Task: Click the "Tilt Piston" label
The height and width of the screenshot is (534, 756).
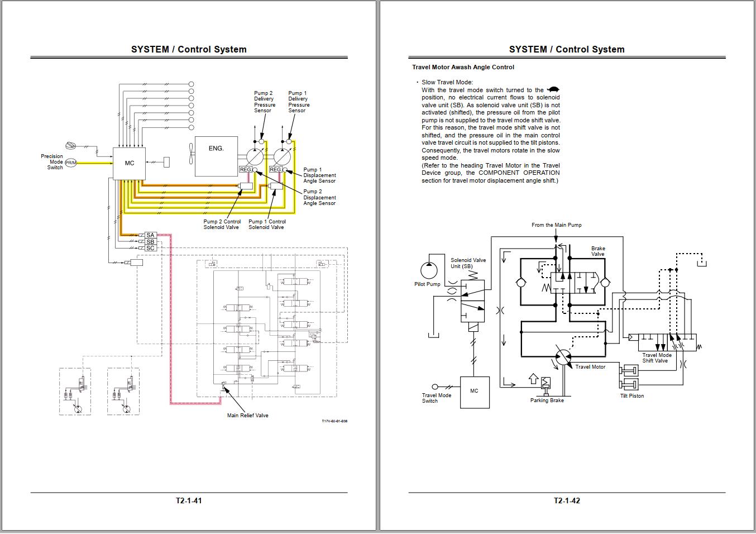Action: [632, 396]
